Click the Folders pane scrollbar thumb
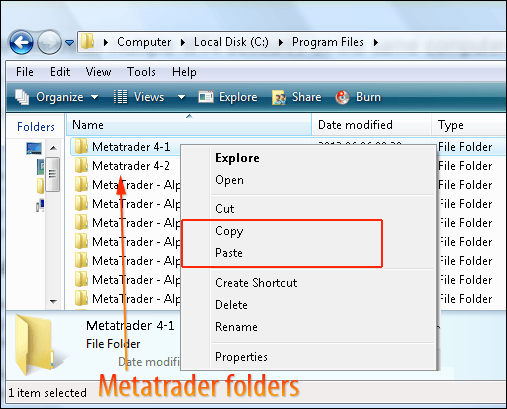Screen dimensions: 507x409 [x=52, y=174]
